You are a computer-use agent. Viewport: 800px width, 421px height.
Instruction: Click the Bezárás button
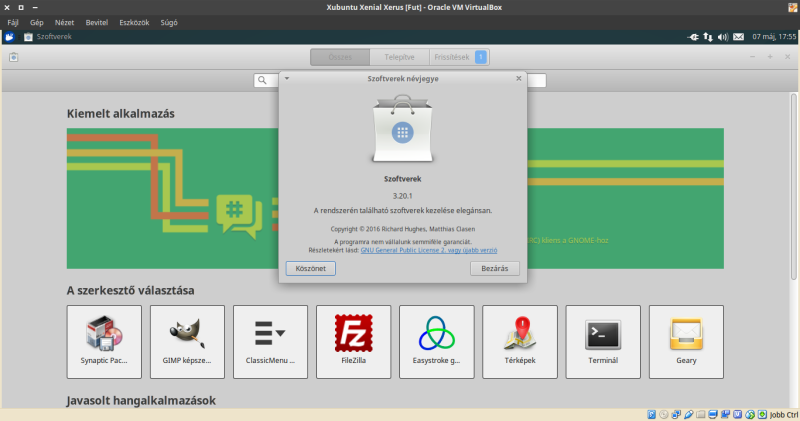495,268
